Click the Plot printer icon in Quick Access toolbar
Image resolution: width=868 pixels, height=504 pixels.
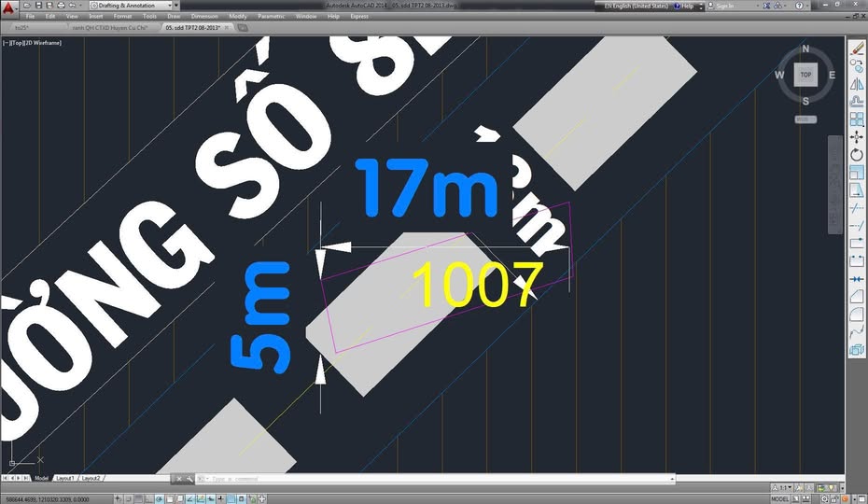(x=61, y=5)
